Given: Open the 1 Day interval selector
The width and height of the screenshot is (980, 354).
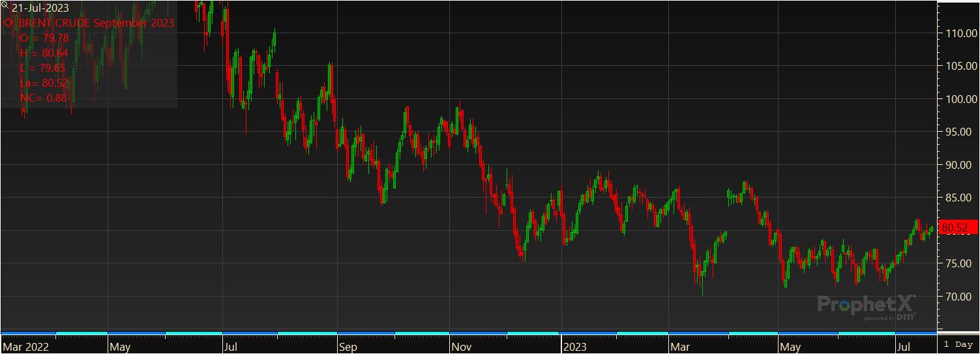Looking at the screenshot, I should point(957,344).
